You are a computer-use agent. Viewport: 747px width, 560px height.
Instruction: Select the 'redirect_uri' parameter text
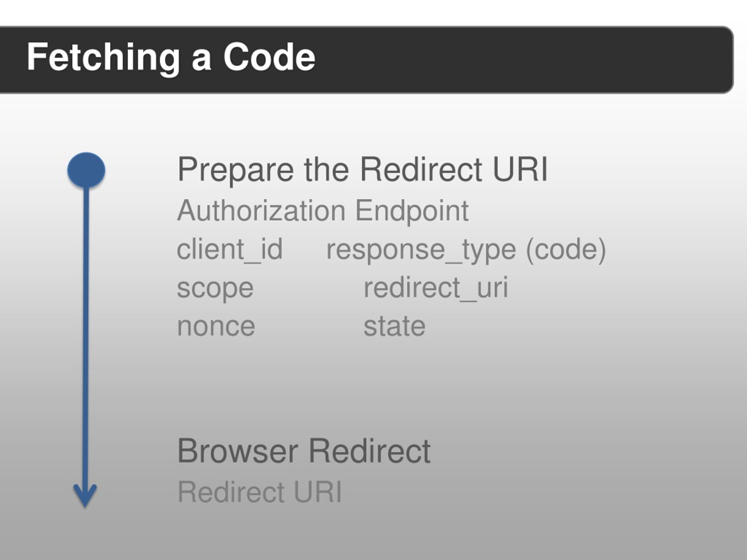[x=436, y=288]
